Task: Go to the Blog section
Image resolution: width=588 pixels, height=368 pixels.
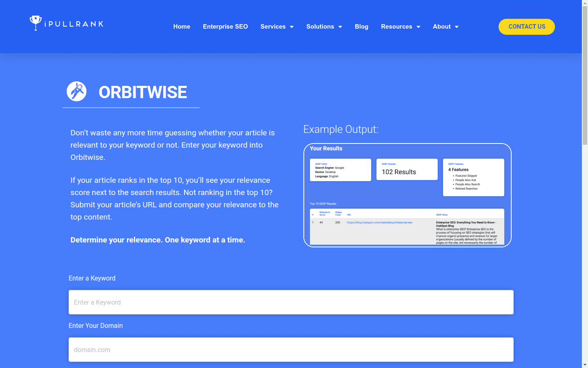Action: tap(361, 27)
